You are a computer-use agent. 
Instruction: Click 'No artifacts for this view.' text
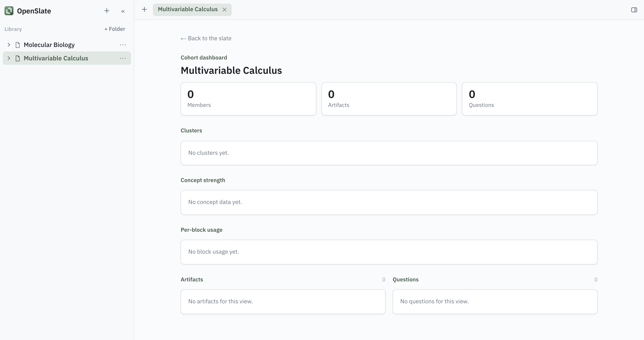coord(220,301)
